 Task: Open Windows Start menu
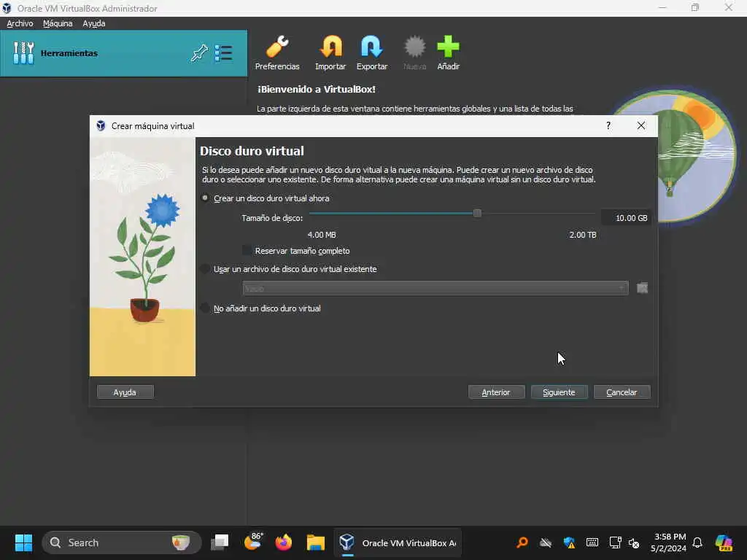click(23, 542)
